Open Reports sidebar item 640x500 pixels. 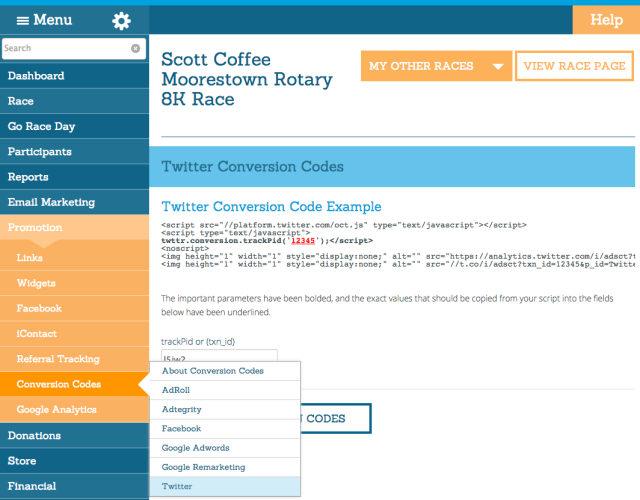(74, 177)
